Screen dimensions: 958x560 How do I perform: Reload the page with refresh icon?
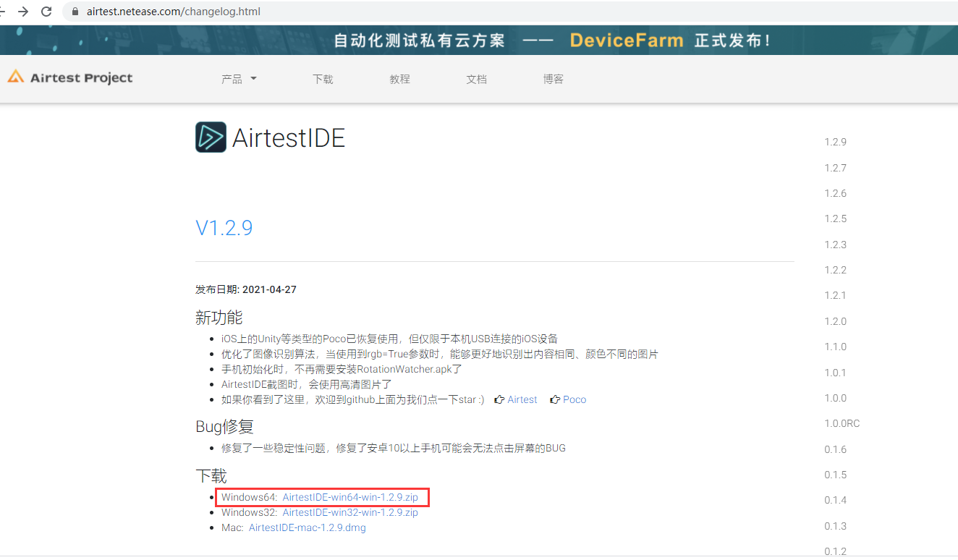46,12
